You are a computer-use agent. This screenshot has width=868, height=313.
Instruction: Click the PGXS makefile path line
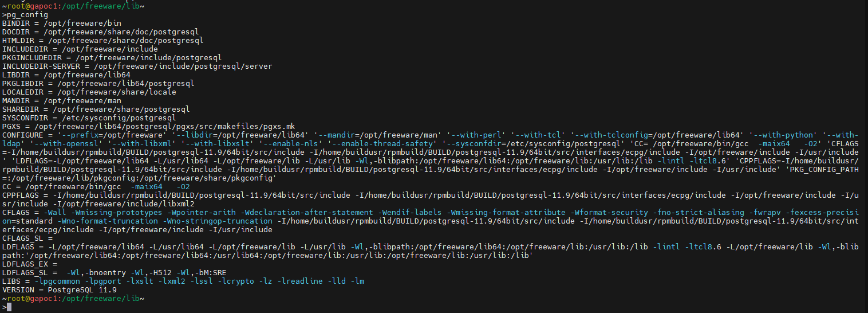tap(149, 126)
